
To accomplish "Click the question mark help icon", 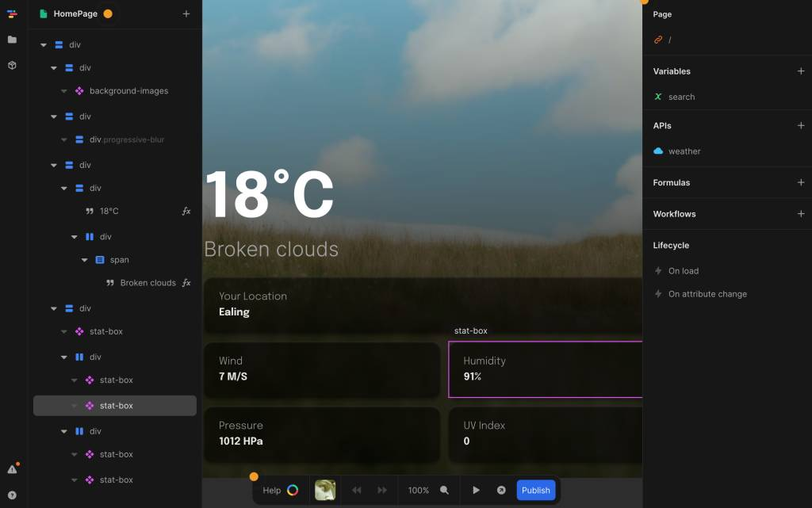I will click(x=12, y=495).
